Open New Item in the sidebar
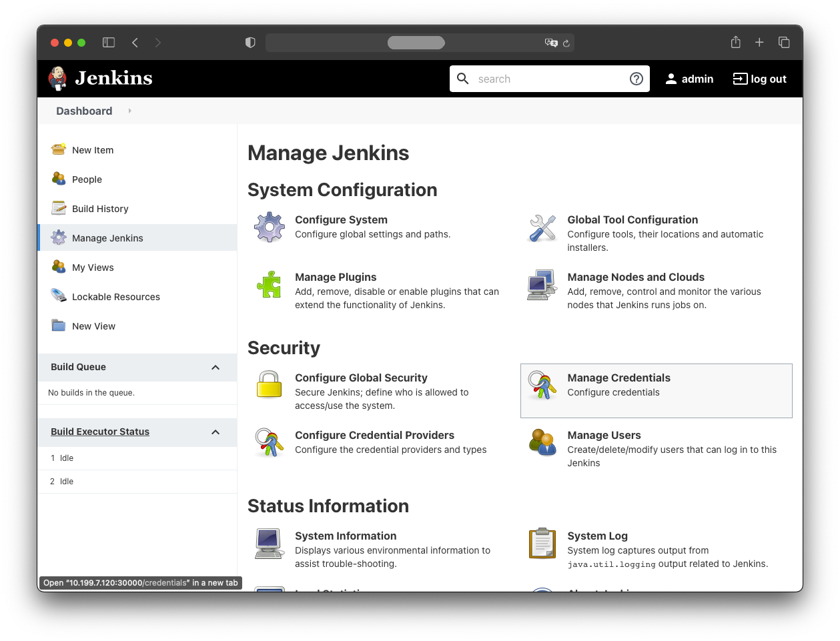The height and width of the screenshot is (641, 840). point(93,150)
